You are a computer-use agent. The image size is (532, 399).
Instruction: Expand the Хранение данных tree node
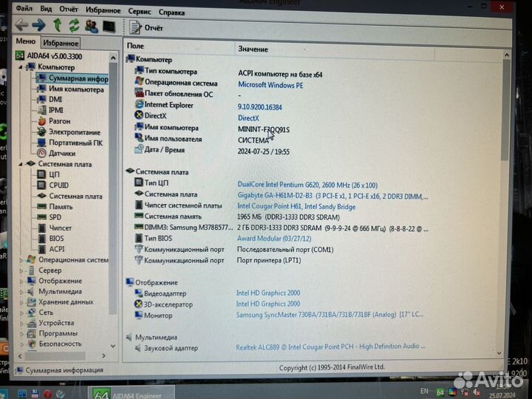pyautogui.click(x=21, y=302)
